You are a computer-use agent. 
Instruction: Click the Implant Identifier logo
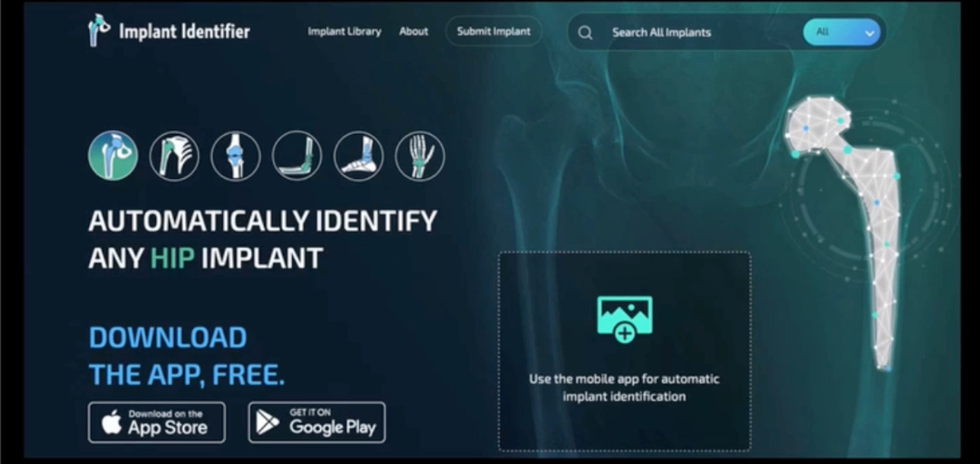tap(168, 31)
